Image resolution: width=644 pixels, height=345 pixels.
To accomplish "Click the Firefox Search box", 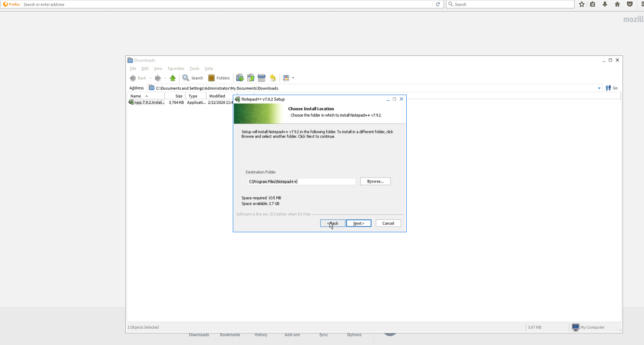I will point(510,4).
